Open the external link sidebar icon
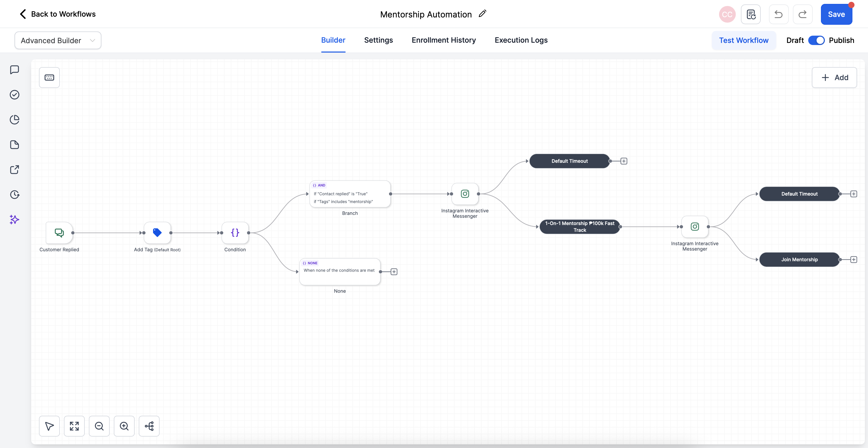The height and width of the screenshot is (448, 868). (15, 170)
